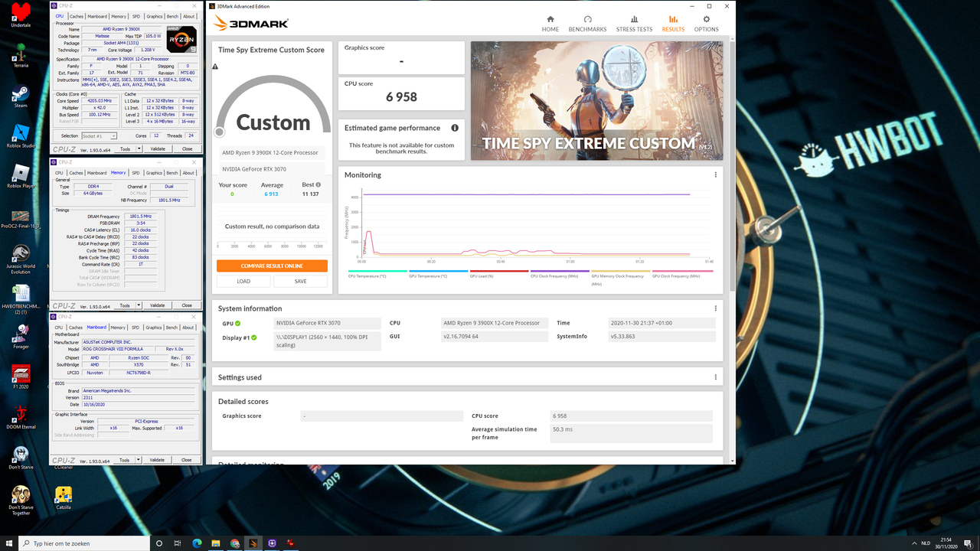
Task: Select the Memory tab in middle CPU-Z window
Action: click(x=118, y=173)
